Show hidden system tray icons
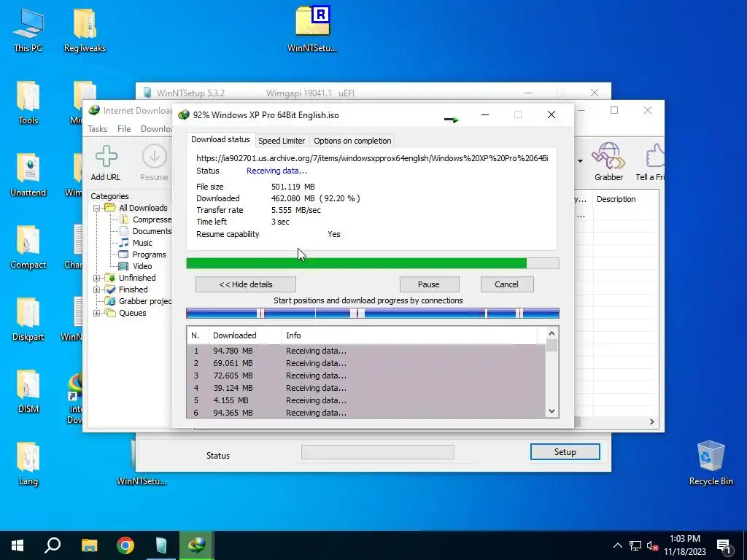The height and width of the screenshot is (560, 747). [x=617, y=545]
